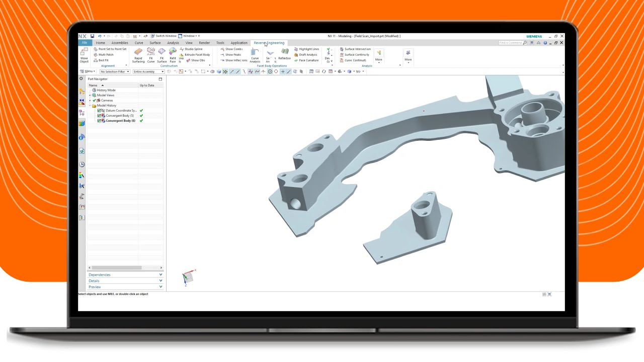This screenshot has height=362, width=644.
Task: Open the Part Navigator sidebar tab icon
Action: tap(82, 113)
